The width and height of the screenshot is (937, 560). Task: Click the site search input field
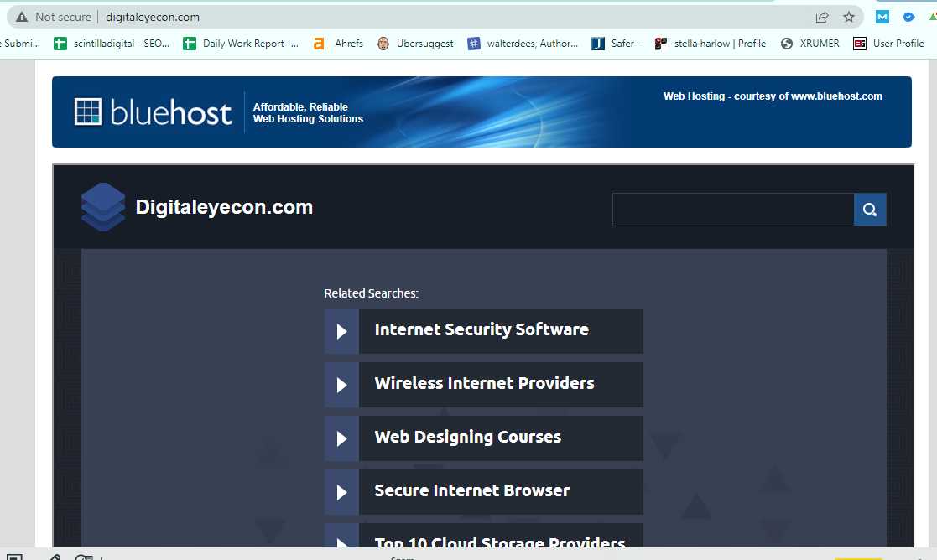click(733, 210)
